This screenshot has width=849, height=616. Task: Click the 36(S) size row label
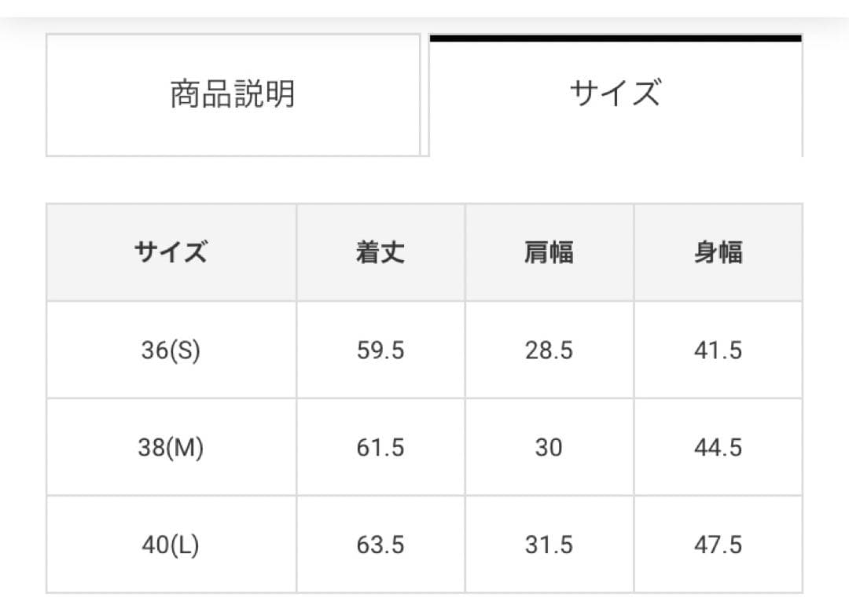point(171,350)
